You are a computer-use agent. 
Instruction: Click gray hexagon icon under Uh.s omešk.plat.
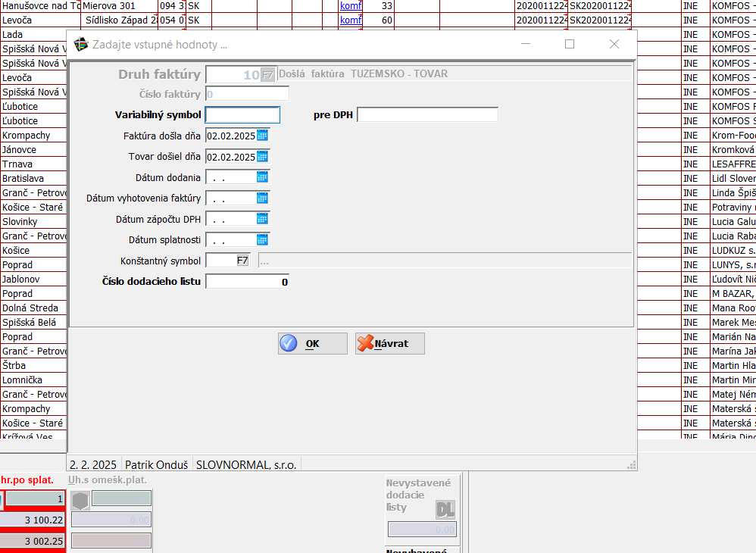81,501
